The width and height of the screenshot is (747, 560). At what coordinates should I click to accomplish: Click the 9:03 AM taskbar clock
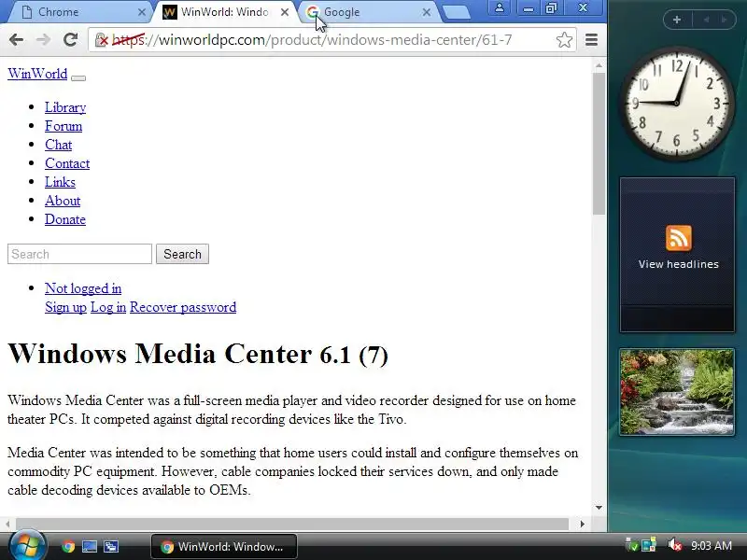(x=712, y=546)
